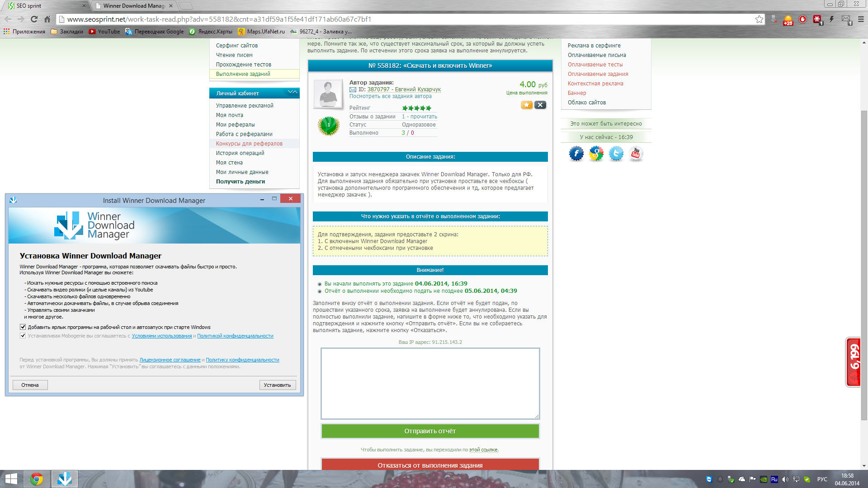
Task: Click the РУС language indicator
Action: point(822,479)
